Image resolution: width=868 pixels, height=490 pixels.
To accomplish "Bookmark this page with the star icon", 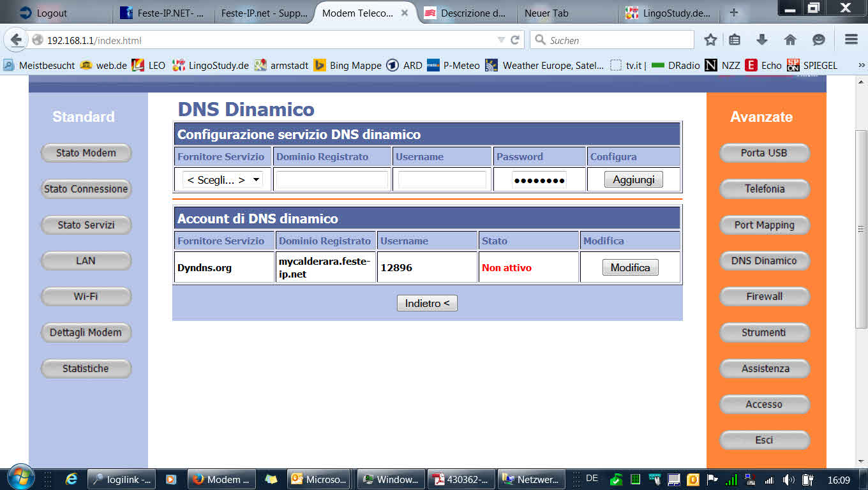I will click(710, 39).
